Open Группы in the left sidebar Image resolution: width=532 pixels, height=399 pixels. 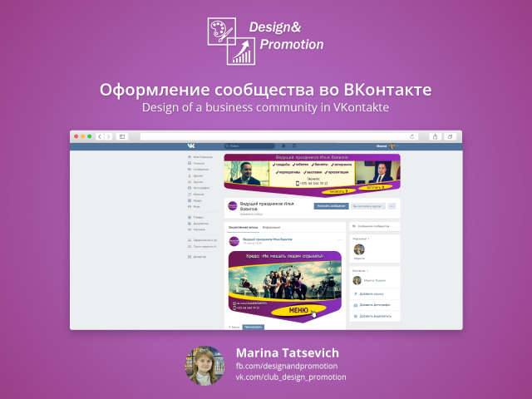coord(195,182)
